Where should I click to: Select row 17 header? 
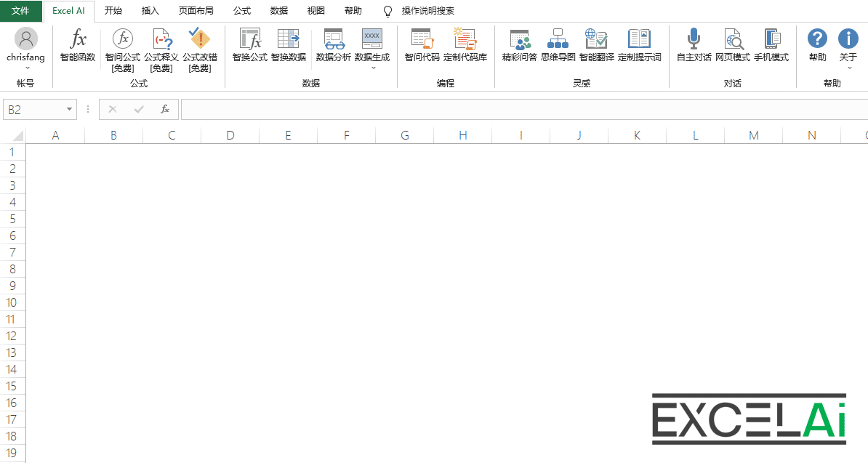point(12,419)
